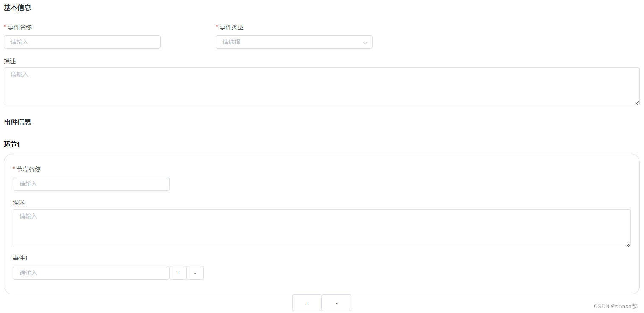The width and height of the screenshot is (644, 313).
Task: Add a new event with the plus button
Action: [178, 273]
